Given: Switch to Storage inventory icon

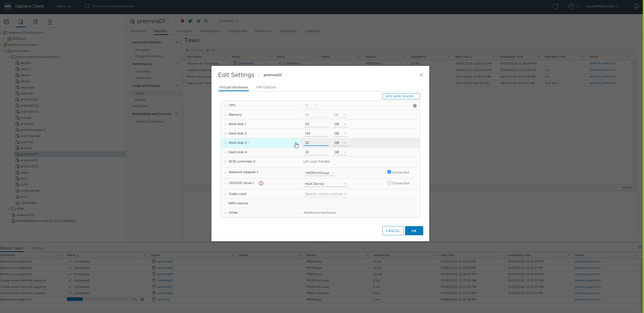Looking at the screenshot, I should click(35, 22).
